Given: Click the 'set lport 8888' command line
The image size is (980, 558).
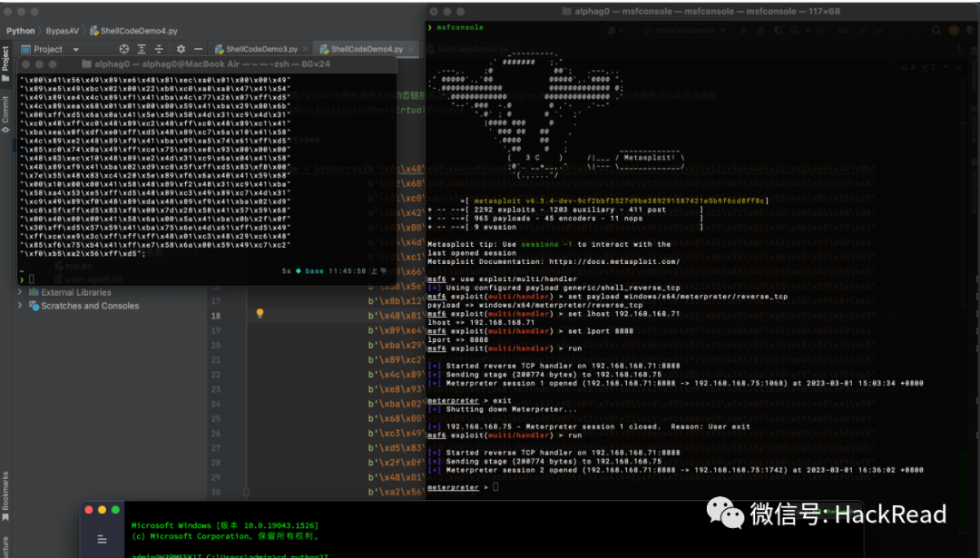Looking at the screenshot, I should pos(530,331).
